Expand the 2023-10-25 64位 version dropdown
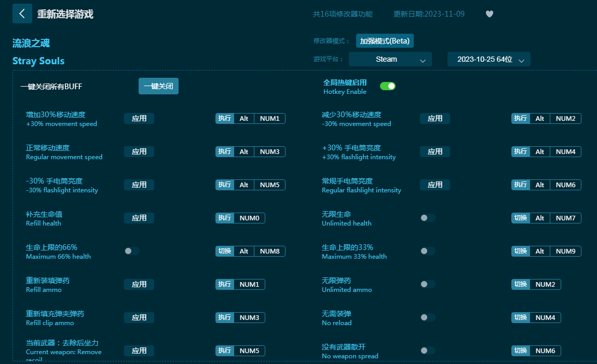The width and height of the screenshot is (597, 364). point(489,60)
